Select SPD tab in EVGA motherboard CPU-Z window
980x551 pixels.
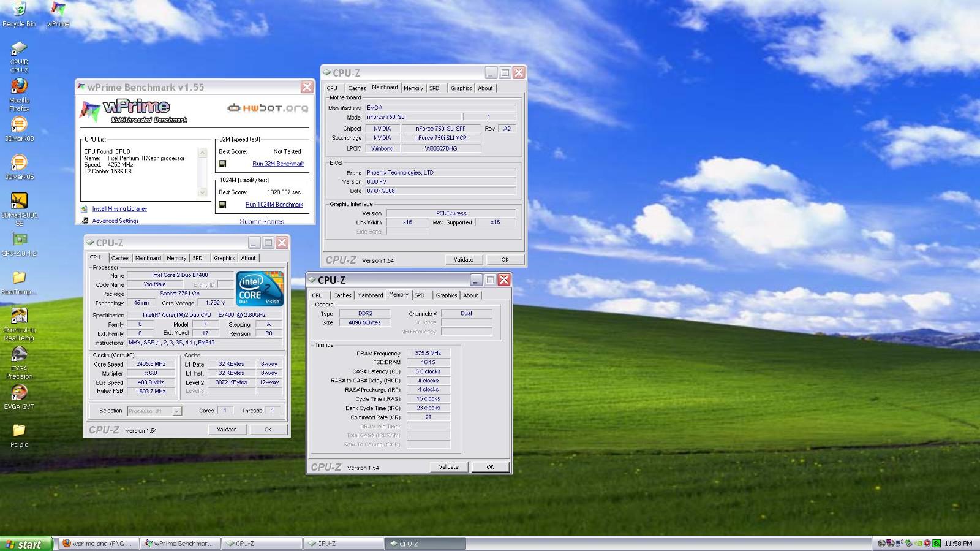coord(434,88)
